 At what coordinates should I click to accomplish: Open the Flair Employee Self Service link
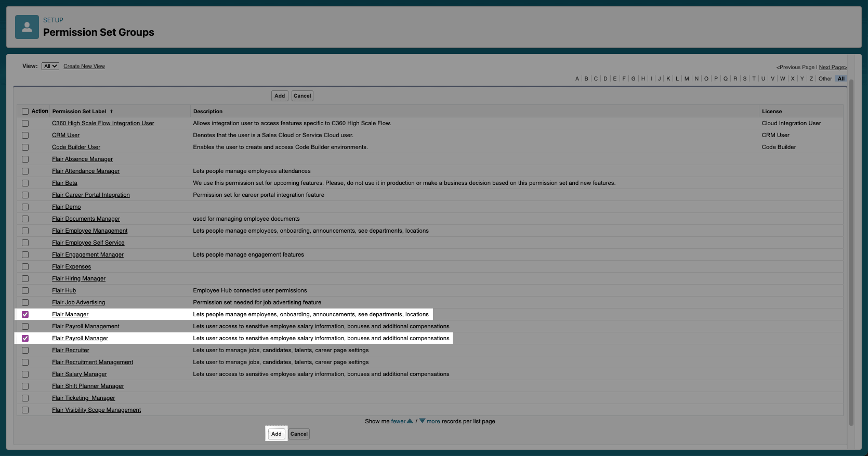88,243
